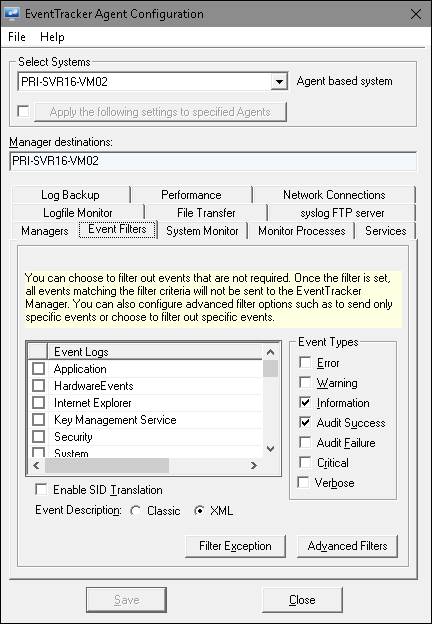Click the event logs vertical scrollbar thumb
The image size is (432, 624).
(270, 369)
